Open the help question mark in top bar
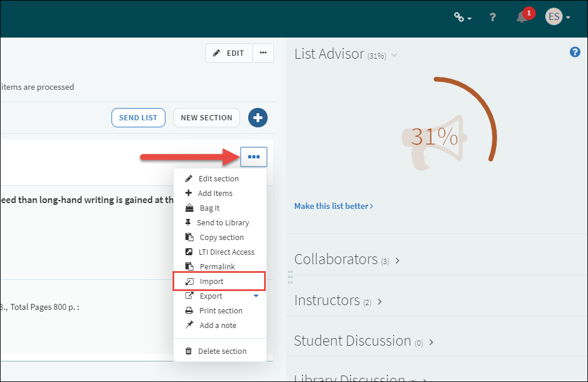The width and height of the screenshot is (588, 382). tap(493, 18)
